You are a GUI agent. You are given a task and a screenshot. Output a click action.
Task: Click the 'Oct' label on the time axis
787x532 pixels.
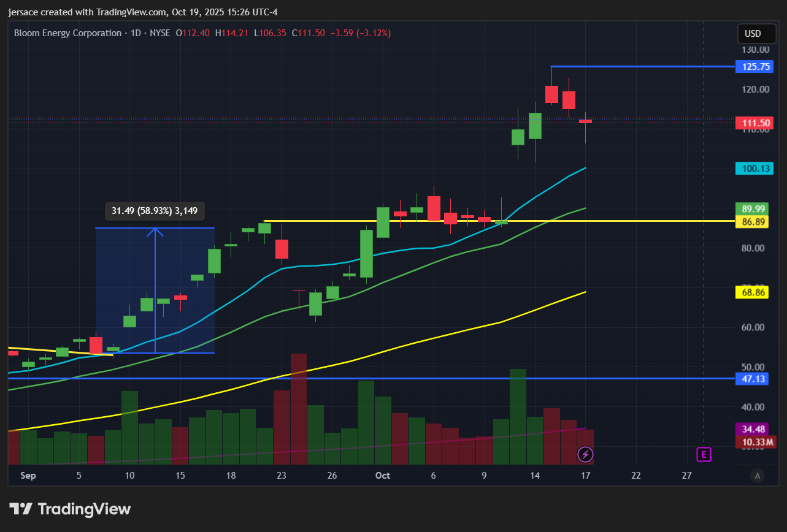point(382,475)
